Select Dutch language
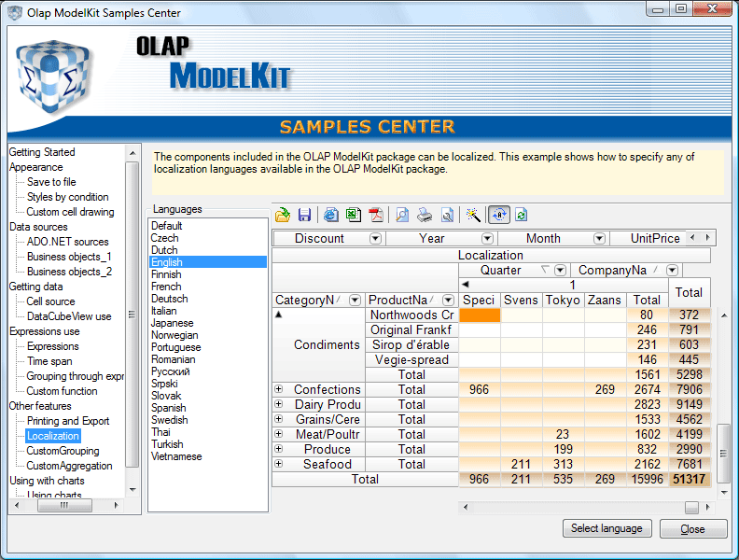 pyautogui.click(x=164, y=250)
